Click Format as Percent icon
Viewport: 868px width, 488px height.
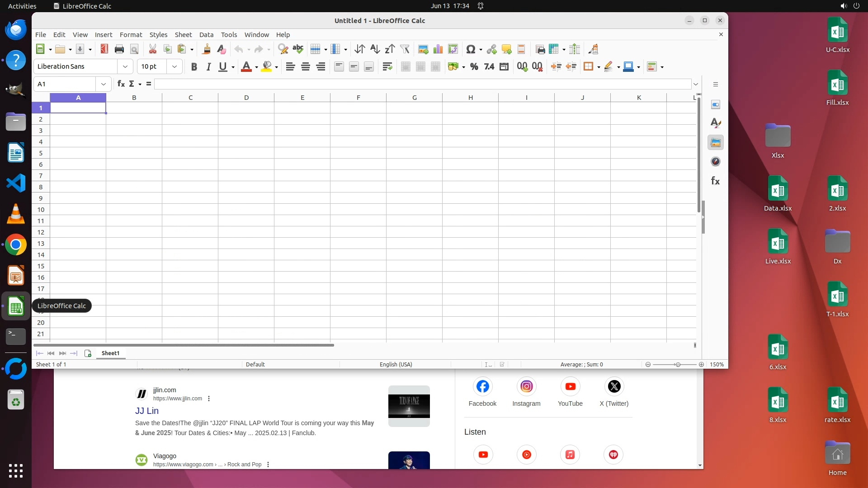(x=474, y=67)
